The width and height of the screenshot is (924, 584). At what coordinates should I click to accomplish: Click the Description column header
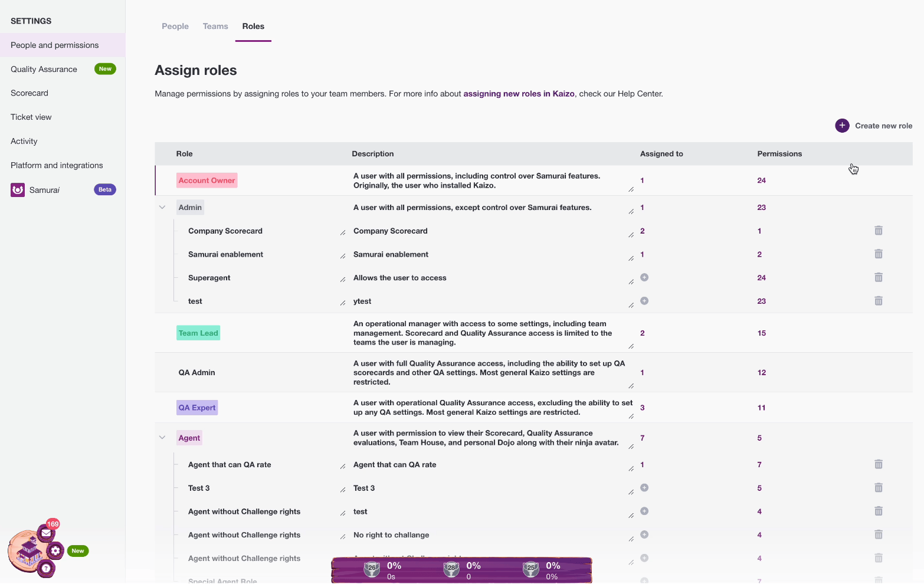pos(373,154)
